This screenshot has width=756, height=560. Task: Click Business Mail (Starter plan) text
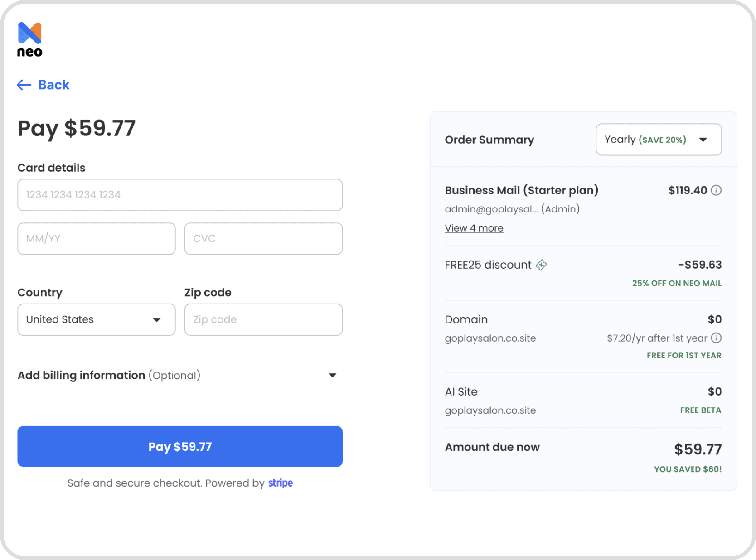tap(522, 190)
